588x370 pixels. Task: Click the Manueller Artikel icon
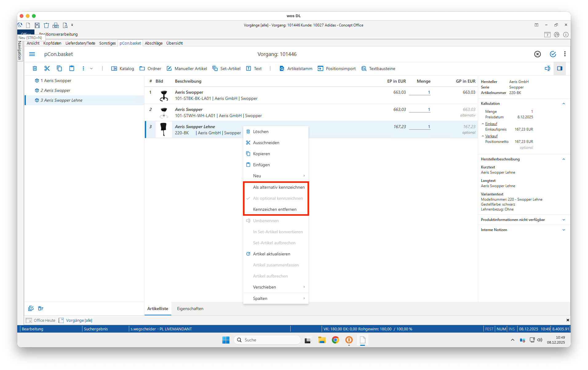pyautogui.click(x=169, y=69)
